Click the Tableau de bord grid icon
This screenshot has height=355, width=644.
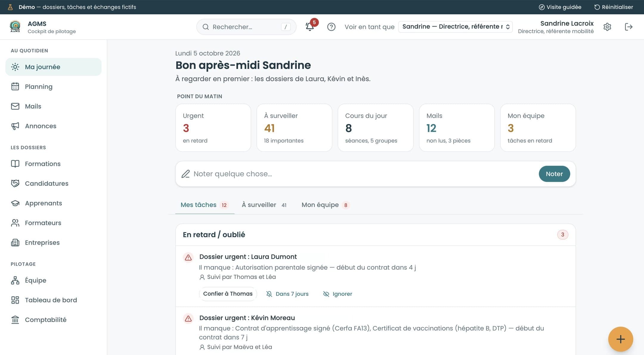(x=15, y=300)
